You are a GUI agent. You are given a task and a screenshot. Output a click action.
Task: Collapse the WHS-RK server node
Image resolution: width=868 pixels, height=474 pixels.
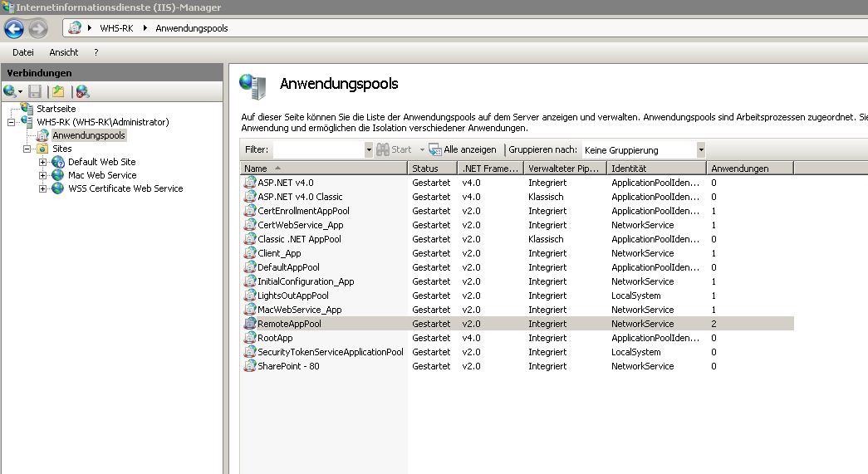tap(11, 122)
